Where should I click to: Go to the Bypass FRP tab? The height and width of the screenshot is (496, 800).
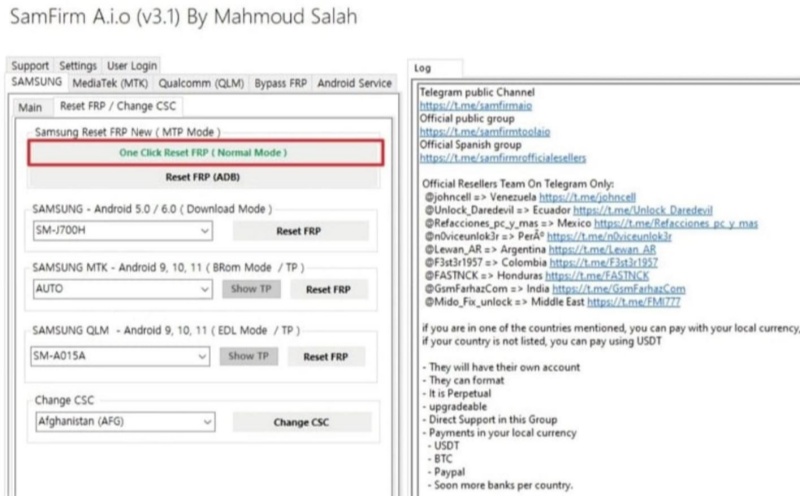(281, 83)
